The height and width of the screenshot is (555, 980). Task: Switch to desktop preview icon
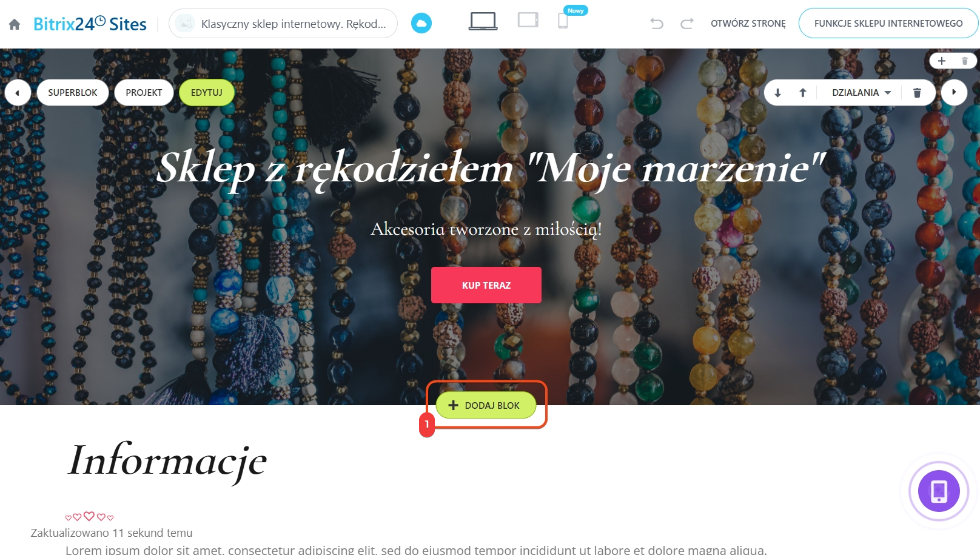pos(483,21)
